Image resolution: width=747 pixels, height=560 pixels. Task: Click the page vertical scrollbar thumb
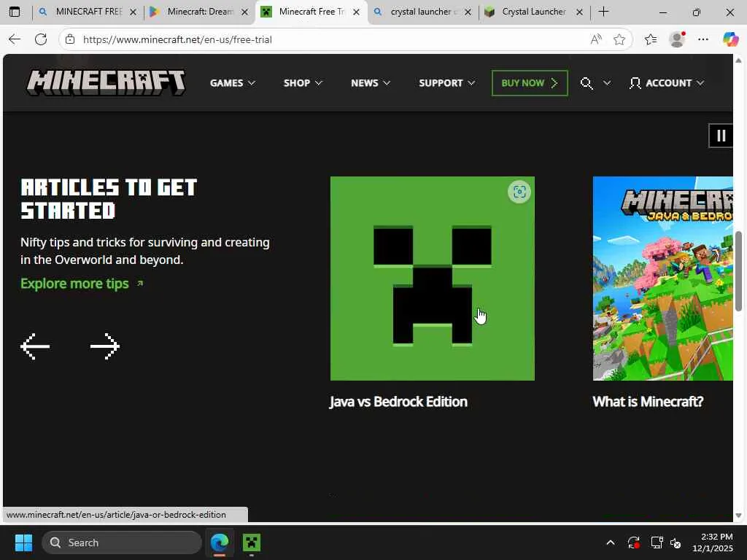click(739, 271)
